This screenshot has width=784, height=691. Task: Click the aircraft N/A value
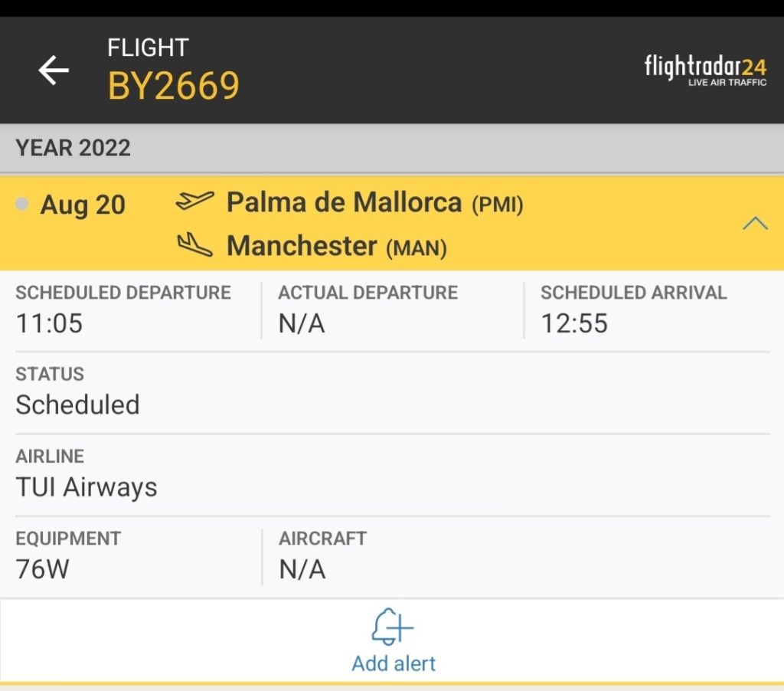(302, 569)
